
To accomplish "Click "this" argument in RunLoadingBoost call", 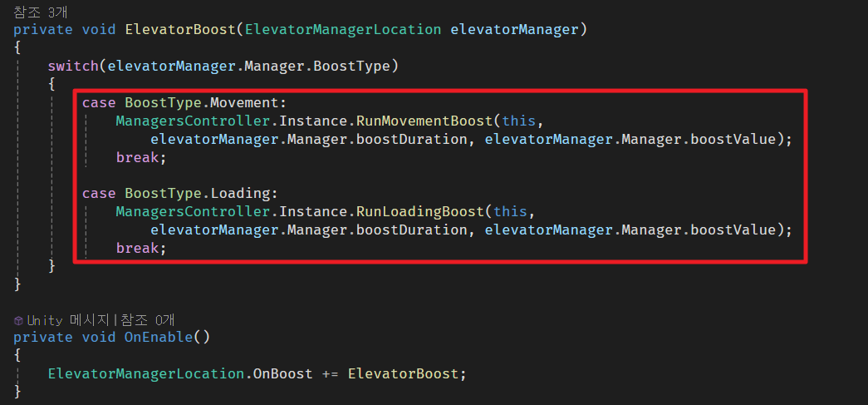I will (x=510, y=211).
